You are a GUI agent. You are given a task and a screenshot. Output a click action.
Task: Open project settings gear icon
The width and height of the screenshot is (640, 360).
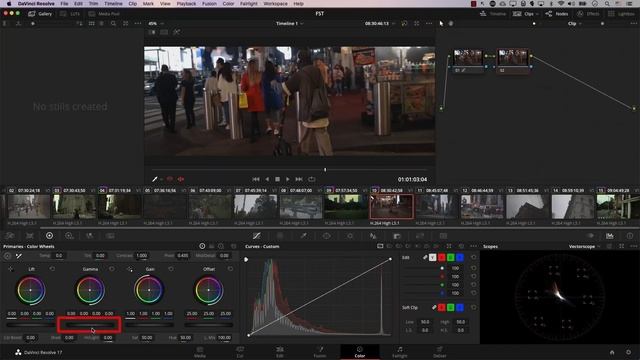629,352
